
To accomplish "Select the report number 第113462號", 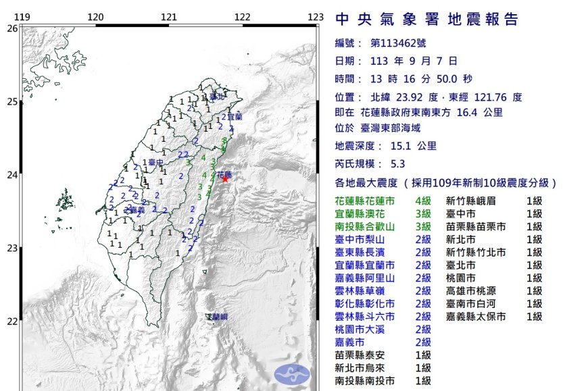I will (x=398, y=43).
